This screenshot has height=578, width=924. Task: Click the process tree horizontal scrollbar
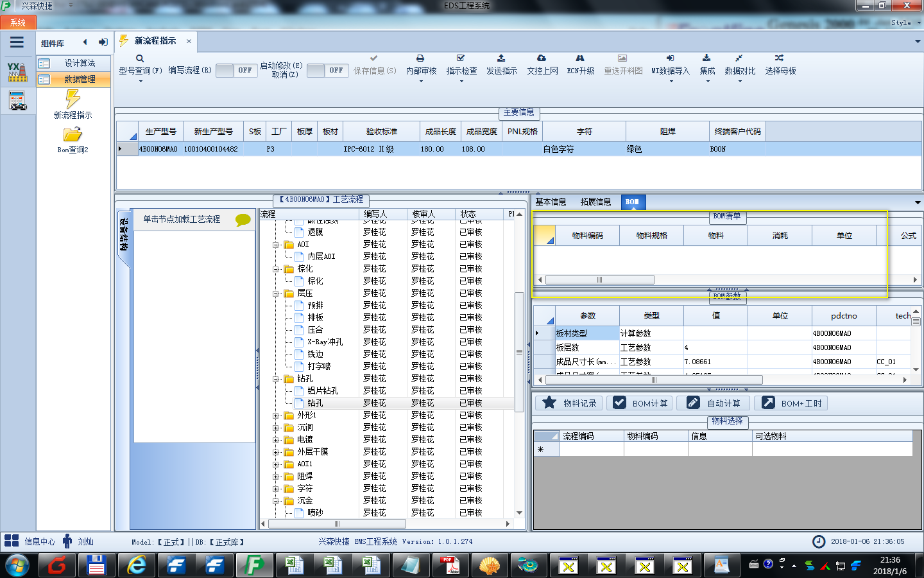pos(337,523)
